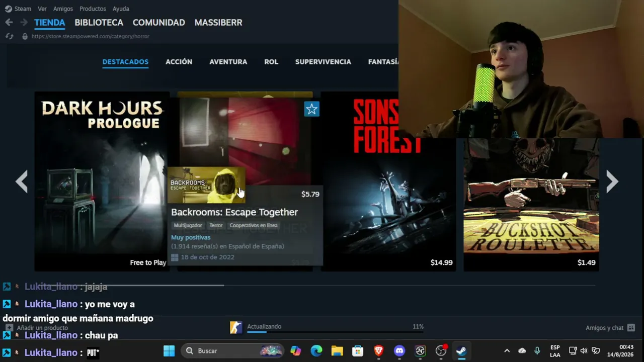Open the Buckshot Roulette game card
This screenshot has width=644, height=362.
[531, 205]
